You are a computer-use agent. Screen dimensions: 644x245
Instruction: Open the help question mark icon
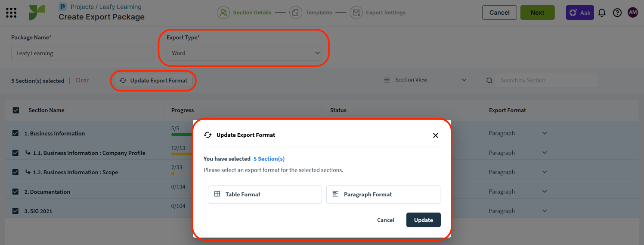pos(617,13)
